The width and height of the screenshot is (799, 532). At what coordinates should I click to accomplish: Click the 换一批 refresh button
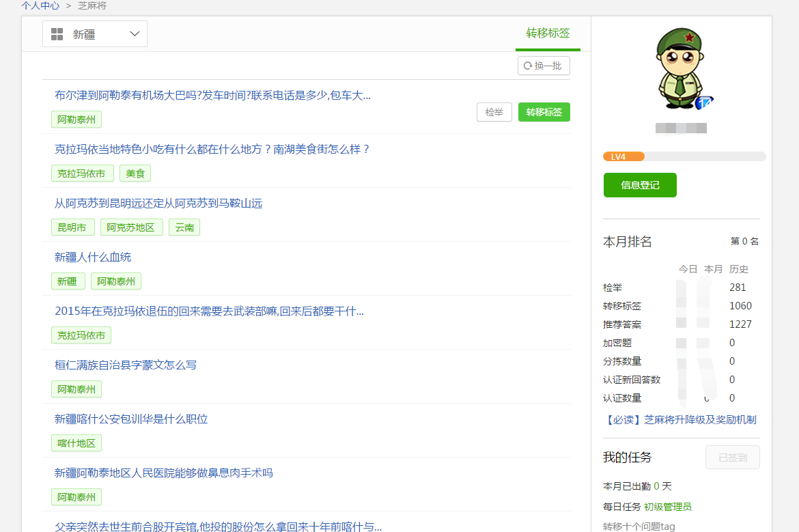point(544,66)
